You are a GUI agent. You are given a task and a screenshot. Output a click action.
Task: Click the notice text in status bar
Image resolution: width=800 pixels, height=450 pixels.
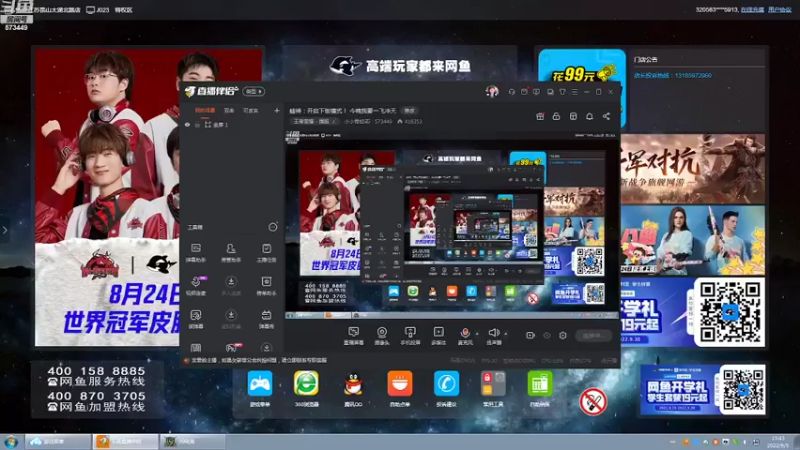[x=259, y=360]
